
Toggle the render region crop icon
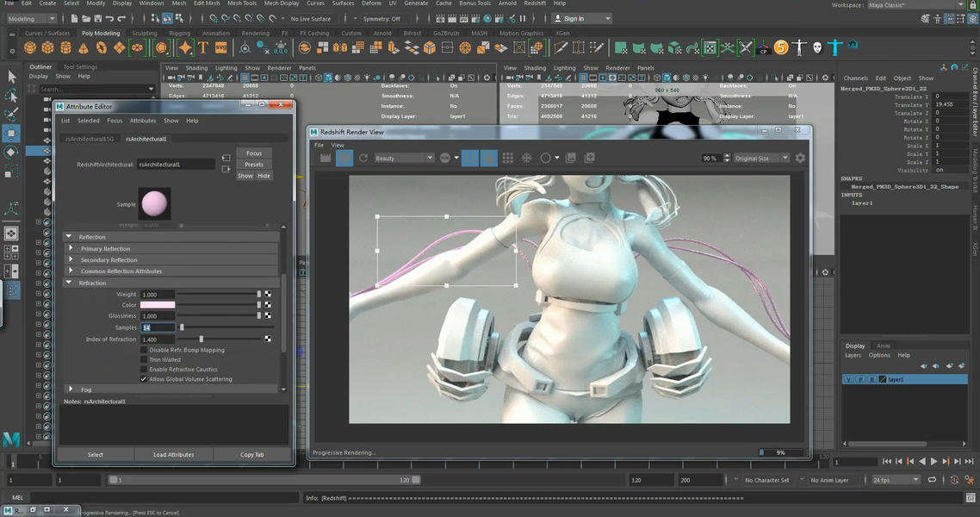point(470,159)
